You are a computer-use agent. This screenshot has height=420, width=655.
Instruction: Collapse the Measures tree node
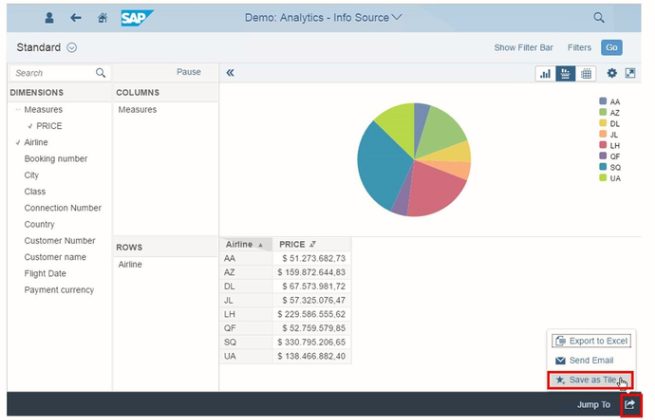(17, 110)
